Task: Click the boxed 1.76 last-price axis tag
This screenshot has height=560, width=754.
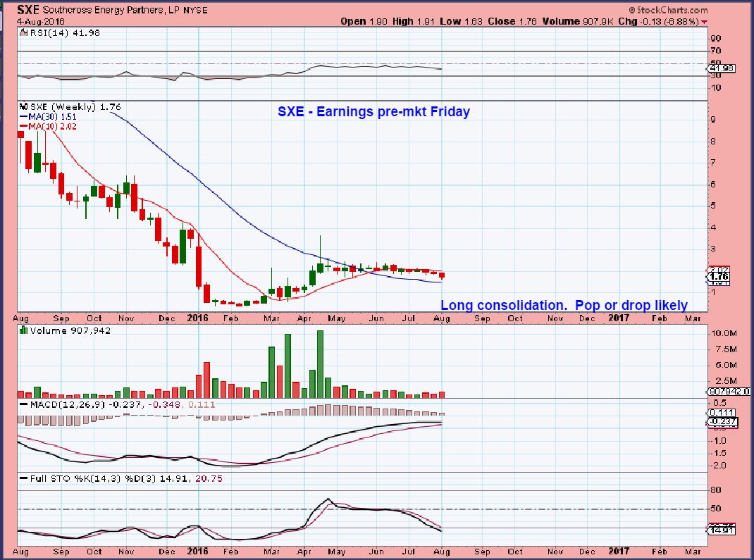Action: [x=719, y=276]
